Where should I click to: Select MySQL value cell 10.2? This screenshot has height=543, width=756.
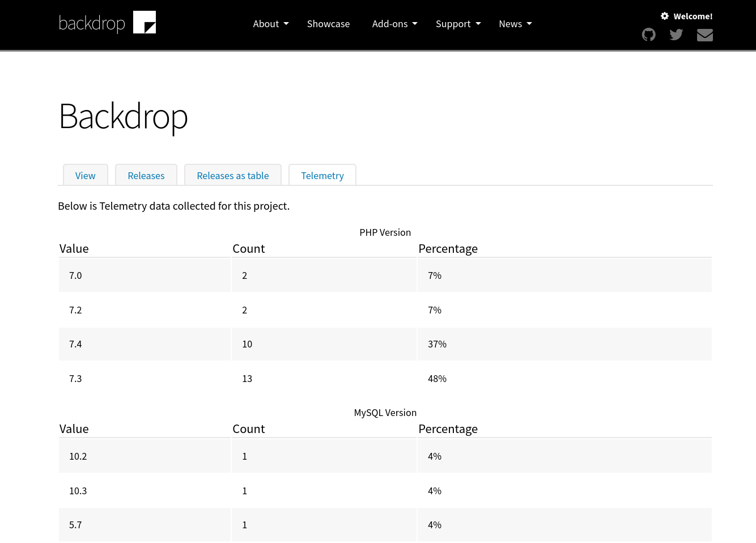(145, 456)
